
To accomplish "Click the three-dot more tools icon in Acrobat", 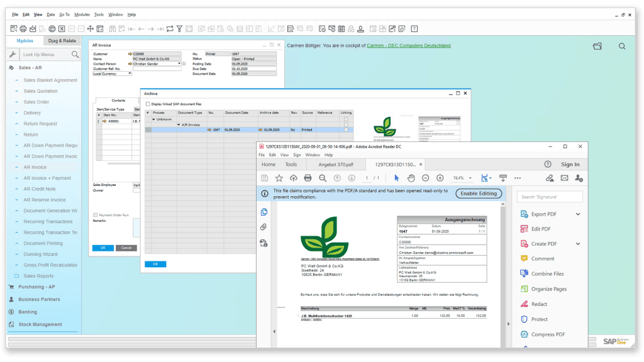I will pos(518,178).
